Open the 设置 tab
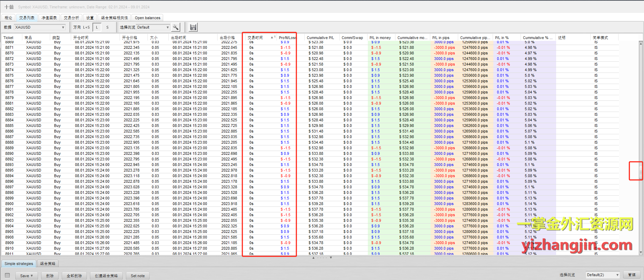 (x=90, y=18)
